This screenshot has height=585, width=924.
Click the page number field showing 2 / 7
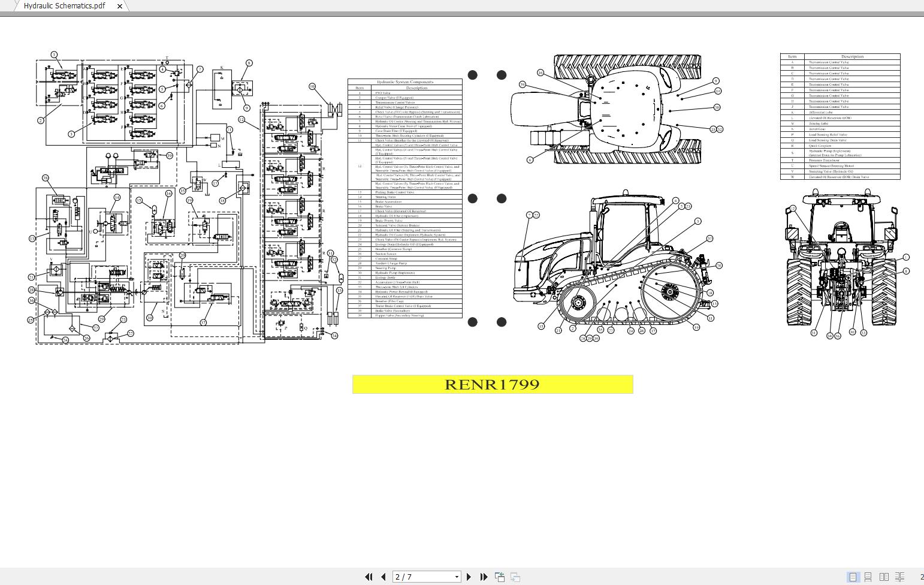pyautogui.click(x=422, y=577)
